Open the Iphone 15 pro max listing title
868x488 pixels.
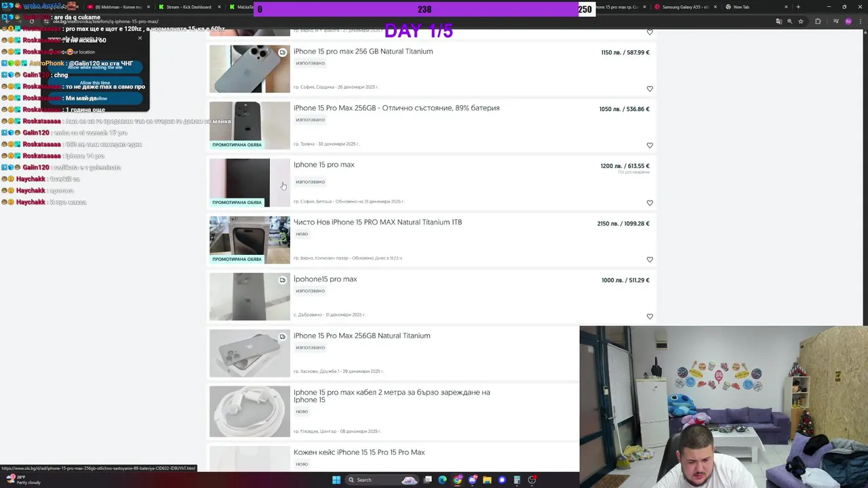point(323,165)
